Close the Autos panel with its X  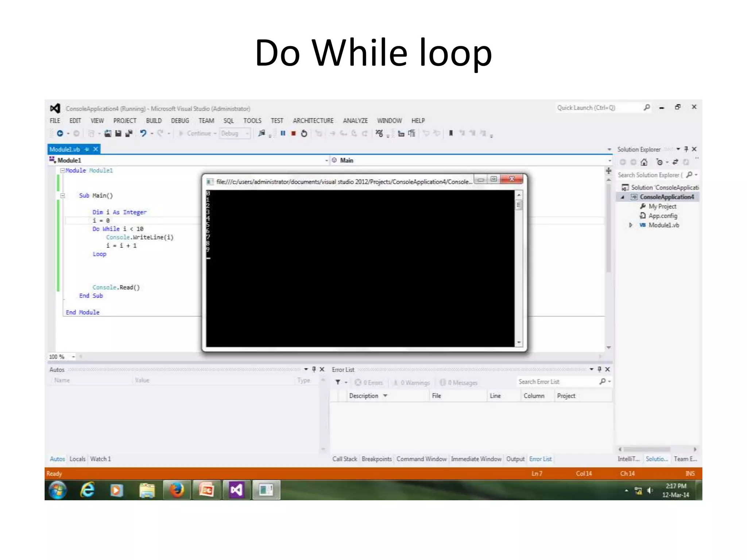click(x=322, y=369)
